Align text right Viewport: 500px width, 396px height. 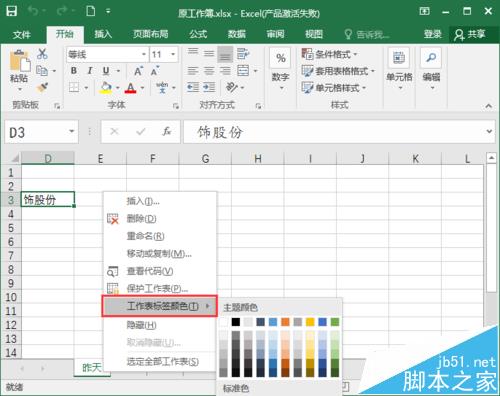225,71
